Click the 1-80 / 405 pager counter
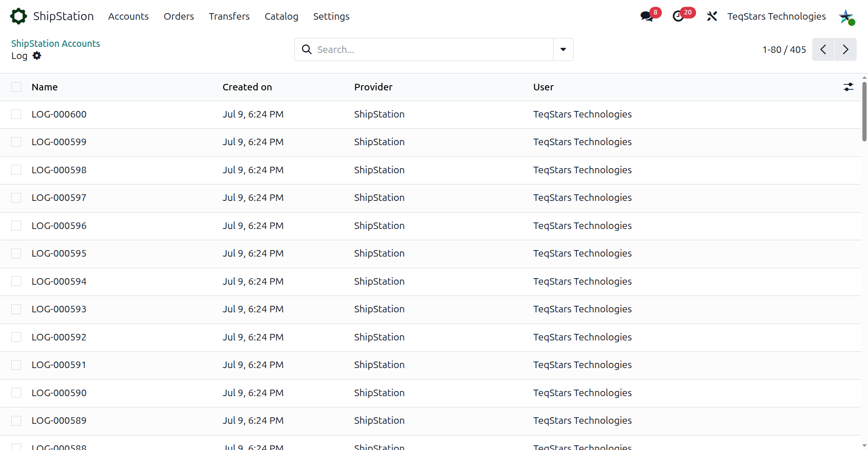 click(784, 50)
